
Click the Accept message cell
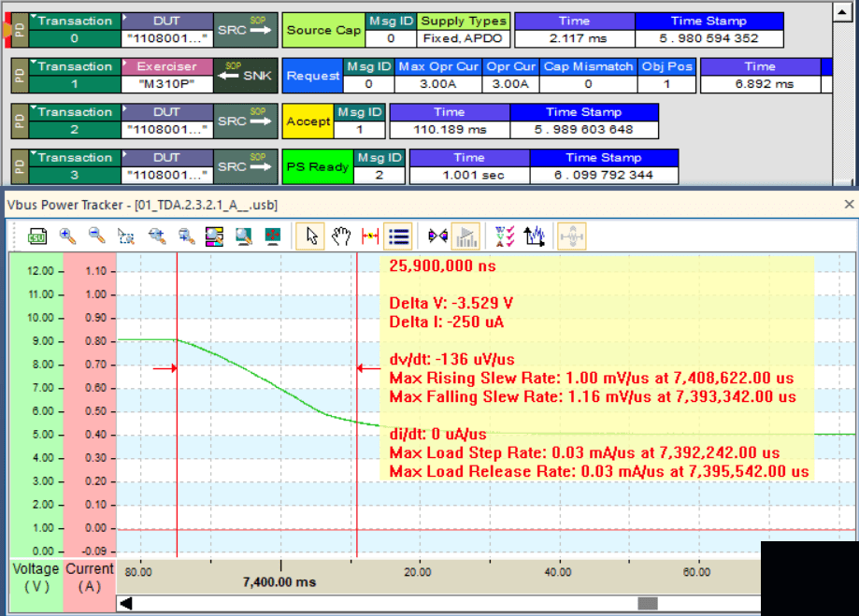[308, 121]
